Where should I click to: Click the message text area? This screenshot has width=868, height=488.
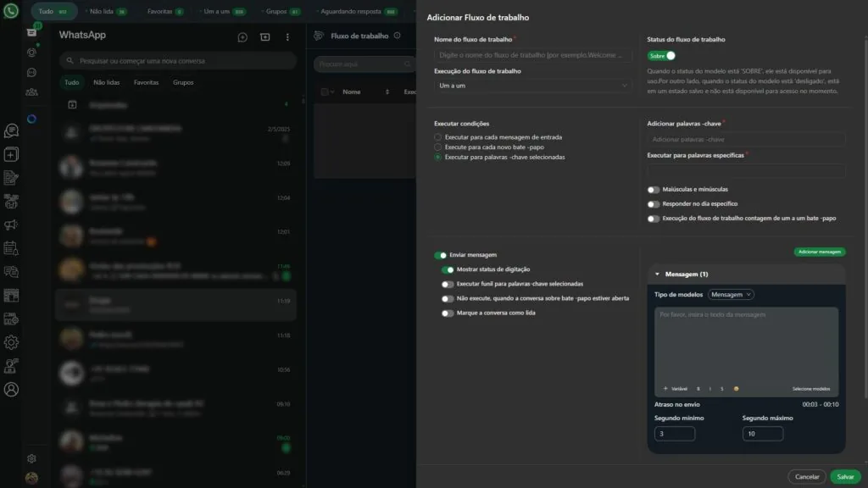746,346
